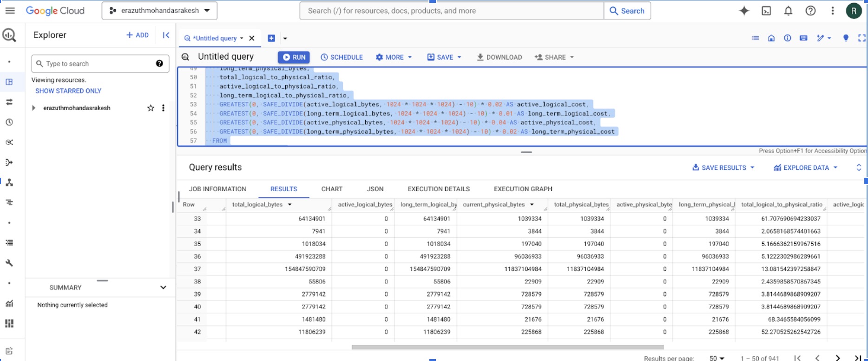Add a new query tab
The image size is (868, 361).
[271, 38]
